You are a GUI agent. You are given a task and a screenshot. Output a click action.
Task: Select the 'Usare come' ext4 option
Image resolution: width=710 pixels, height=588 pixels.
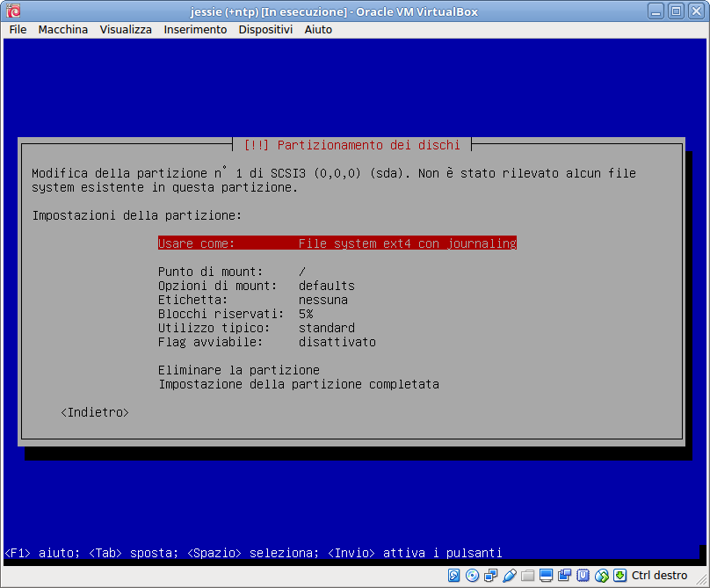click(337, 243)
